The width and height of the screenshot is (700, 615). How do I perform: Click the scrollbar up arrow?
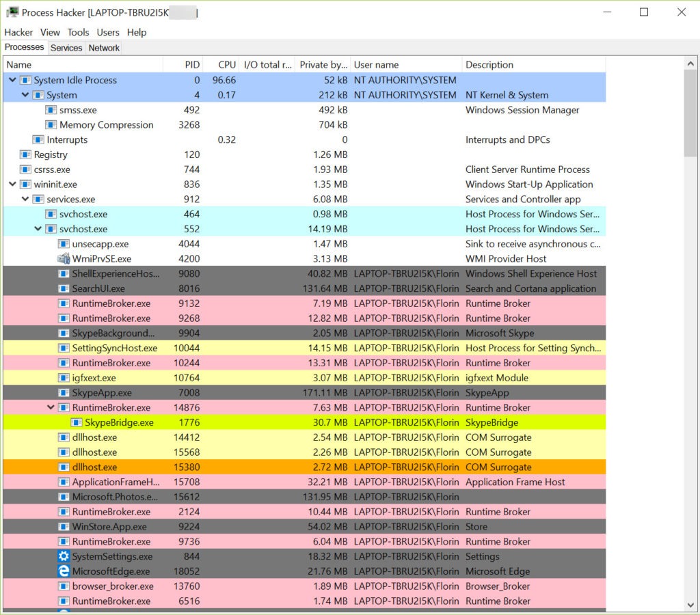(x=690, y=64)
